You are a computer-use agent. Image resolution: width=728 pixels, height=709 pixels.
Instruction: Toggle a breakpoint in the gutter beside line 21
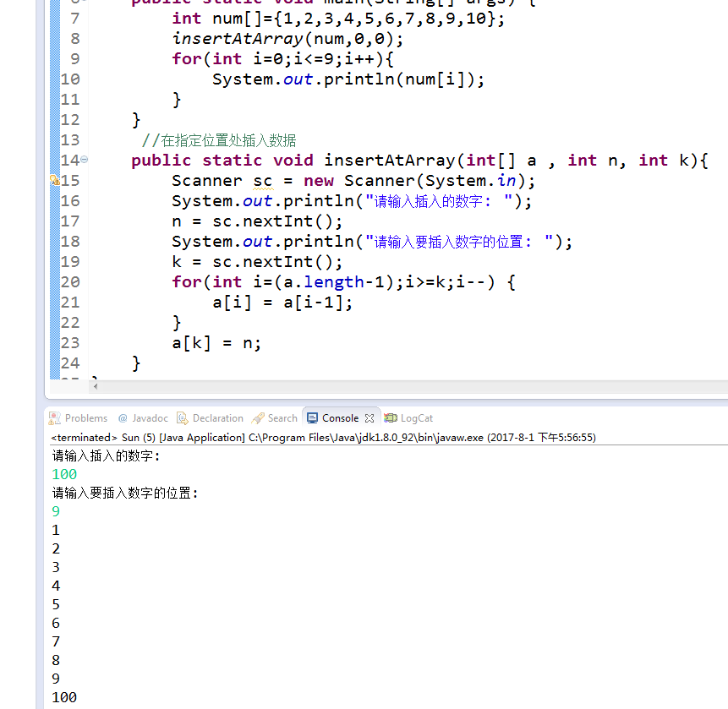(x=54, y=302)
